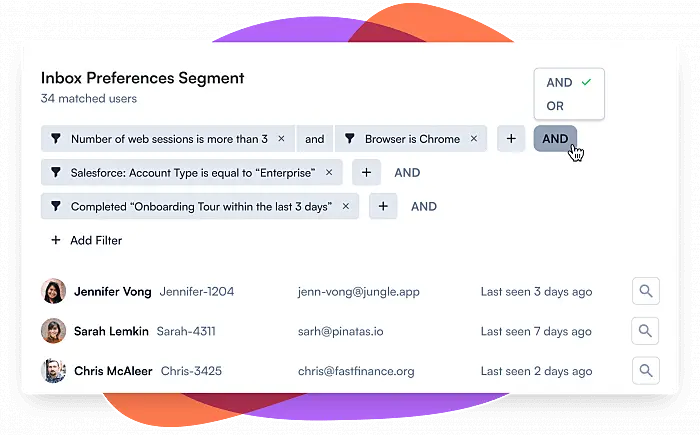
Task: Click the plus button after Salesforce filter
Action: [366, 173]
